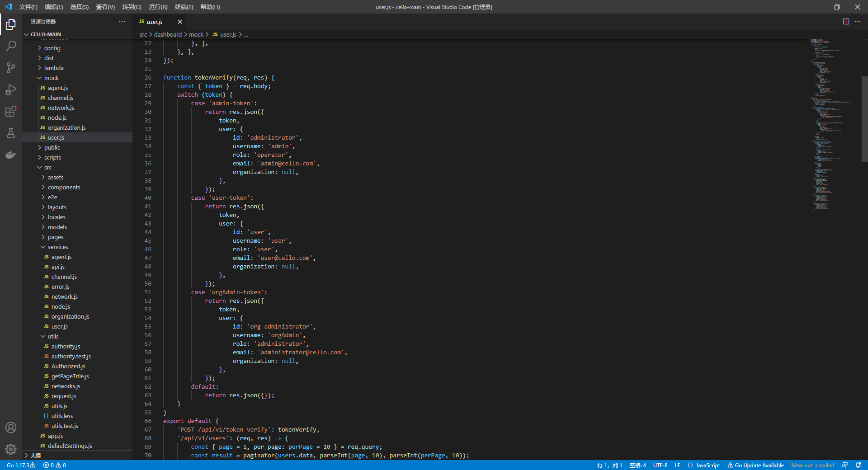This screenshot has height=470, width=868.
Task: Open the Testing flask icon
Action: [11, 133]
